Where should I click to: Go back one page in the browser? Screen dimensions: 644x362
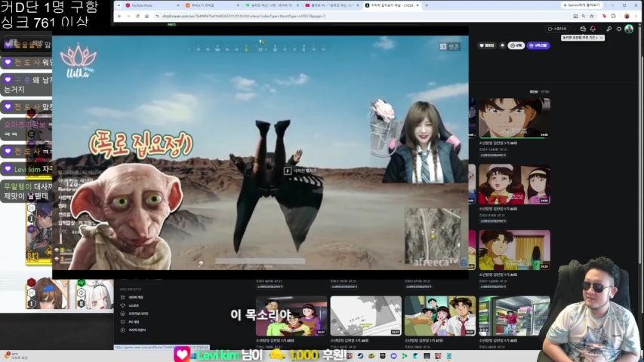coord(119,16)
